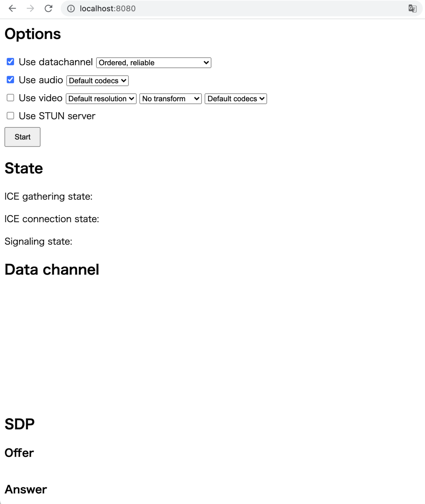
Task: Click the Use STUN server label text
Action: tap(57, 116)
